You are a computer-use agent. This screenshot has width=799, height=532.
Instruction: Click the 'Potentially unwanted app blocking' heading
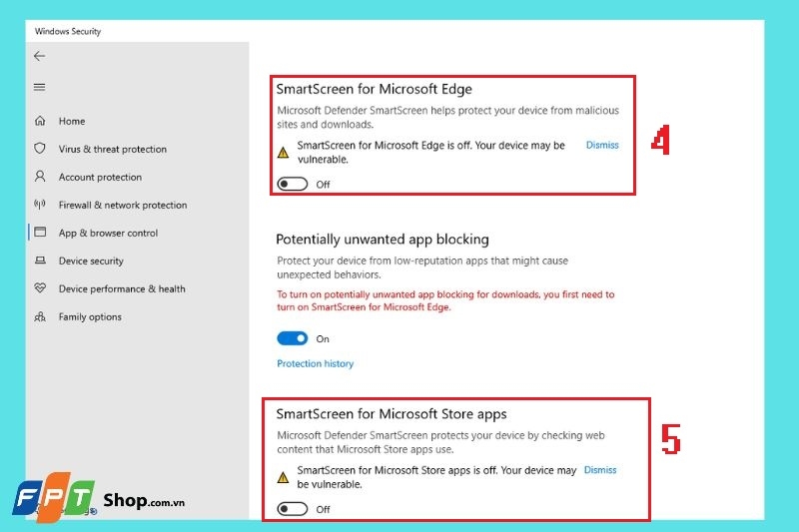pos(383,240)
